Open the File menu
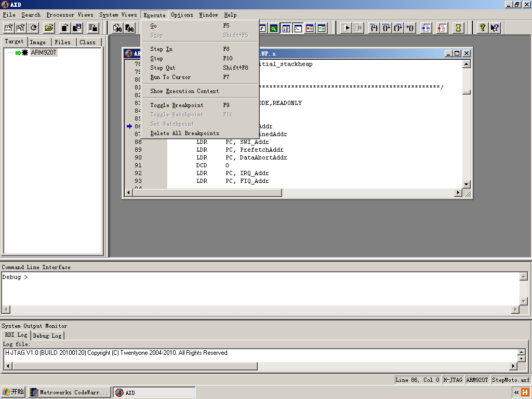The height and width of the screenshot is (399, 532). [9, 15]
